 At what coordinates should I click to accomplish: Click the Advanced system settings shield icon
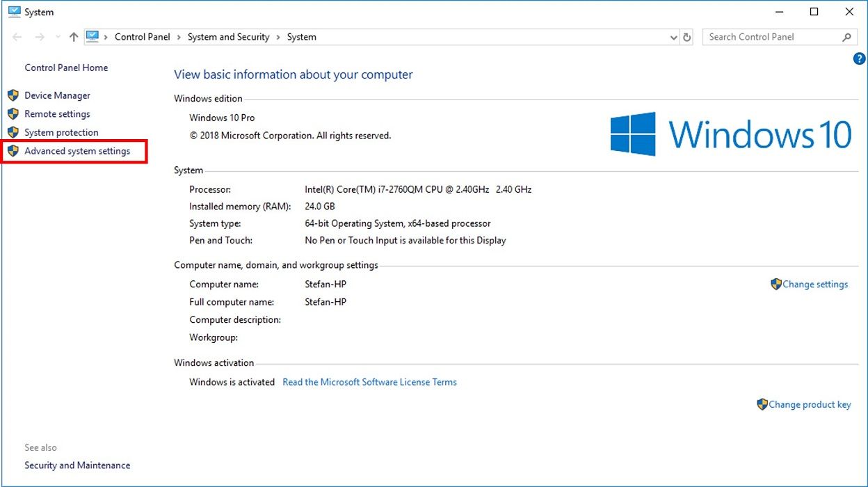(x=13, y=151)
